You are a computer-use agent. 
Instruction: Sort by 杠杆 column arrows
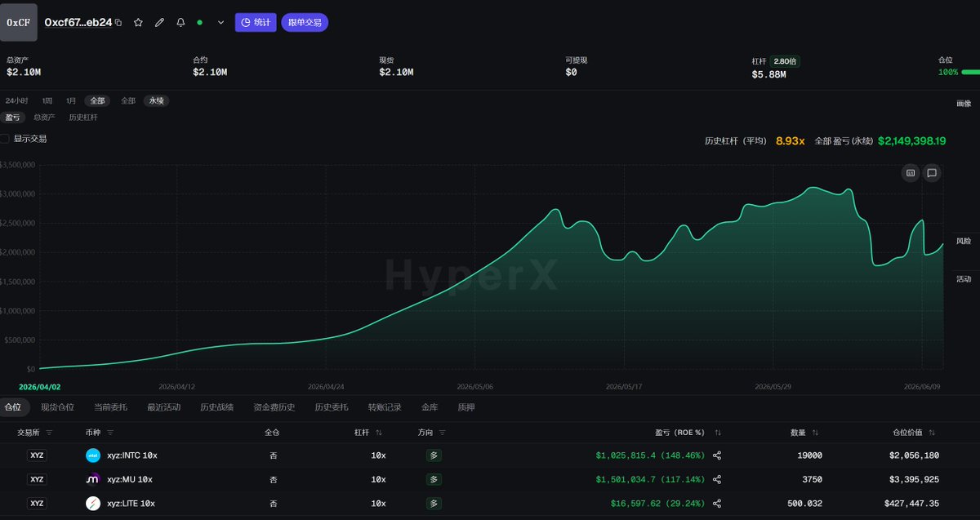[x=379, y=433]
